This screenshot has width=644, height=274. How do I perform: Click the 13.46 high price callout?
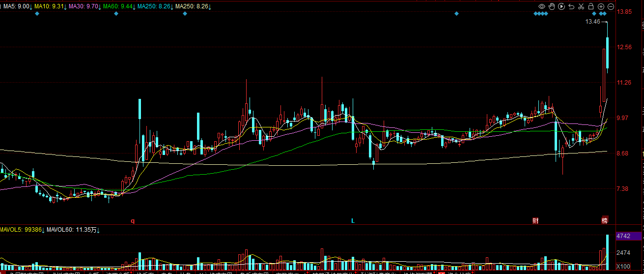(x=593, y=22)
